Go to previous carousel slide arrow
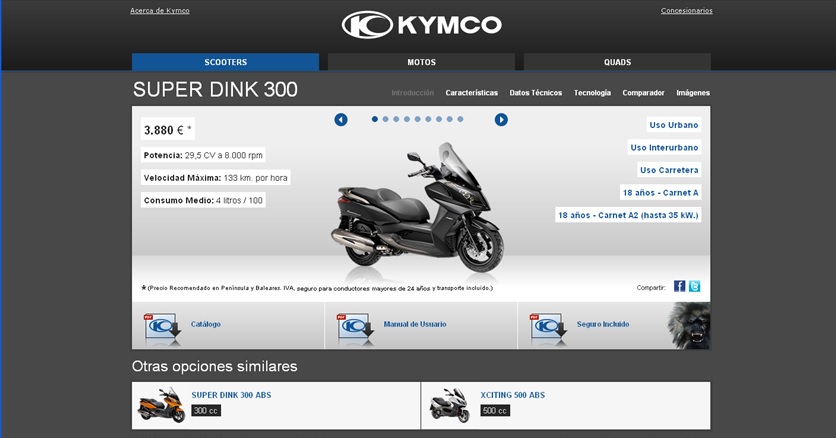 tap(341, 120)
